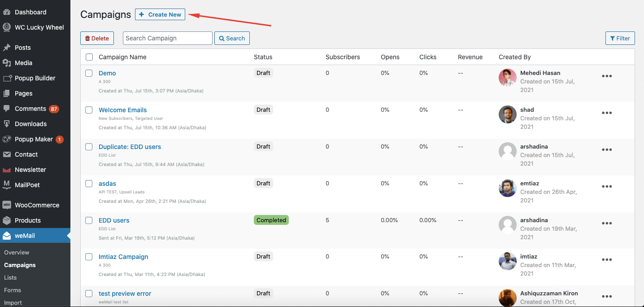Open the Filter options
The image size is (644, 307).
tap(620, 38)
